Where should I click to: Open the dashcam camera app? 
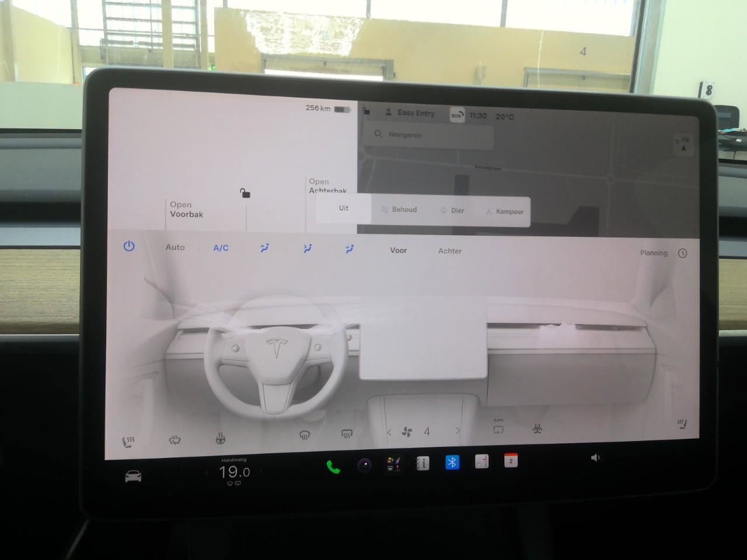(364, 466)
